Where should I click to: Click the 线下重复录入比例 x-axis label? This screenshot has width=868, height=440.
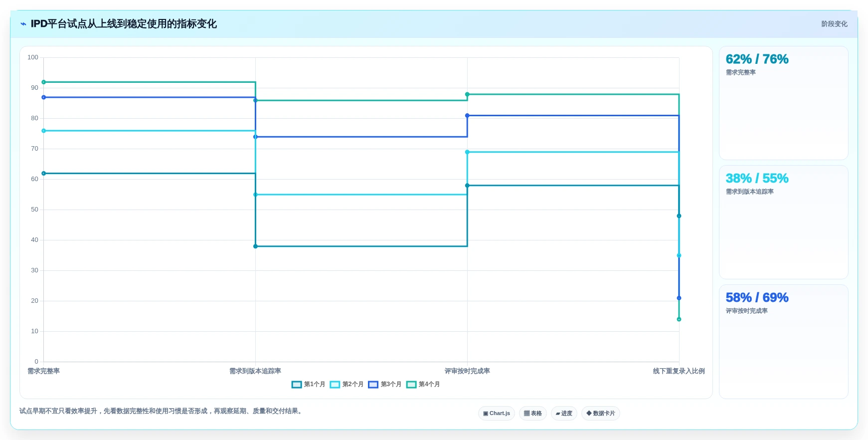pos(679,371)
